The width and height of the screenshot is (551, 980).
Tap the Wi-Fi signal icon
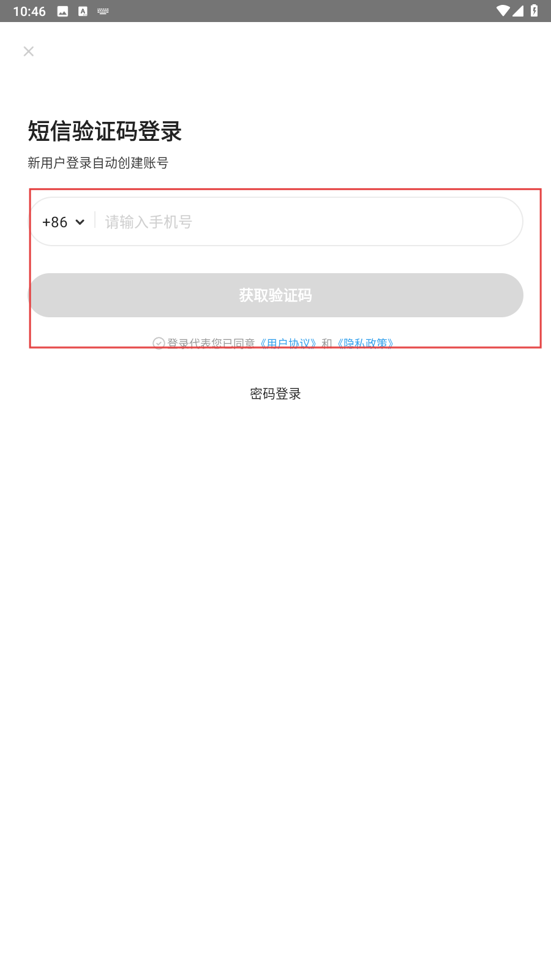(503, 11)
